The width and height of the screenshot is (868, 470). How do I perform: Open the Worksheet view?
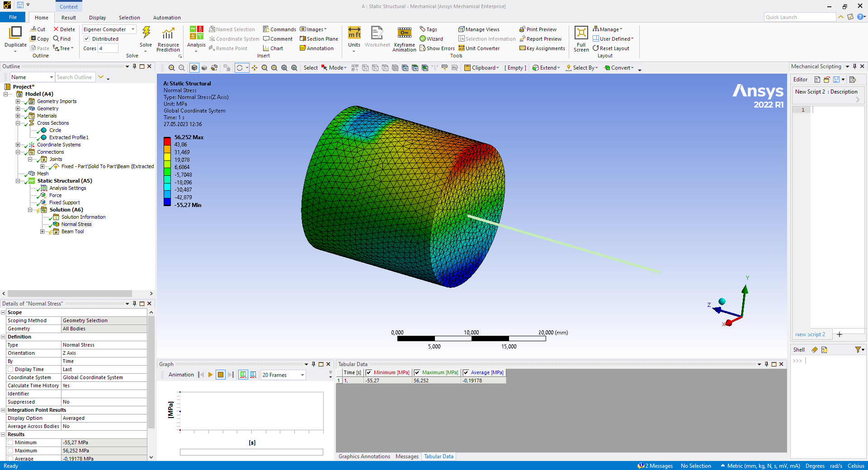(377, 37)
